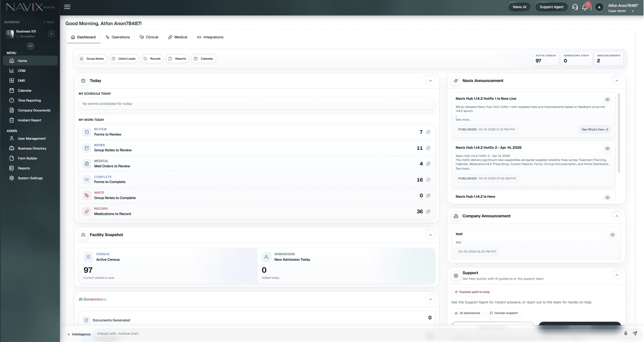Collapse the Facility Snapshot panel
Viewport: 644px width, 342px height.
coord(431,235)
